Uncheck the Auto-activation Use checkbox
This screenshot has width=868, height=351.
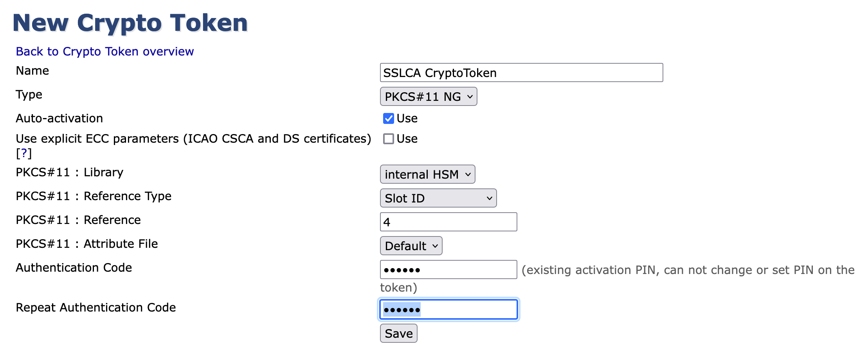click(x=388, y=118)
